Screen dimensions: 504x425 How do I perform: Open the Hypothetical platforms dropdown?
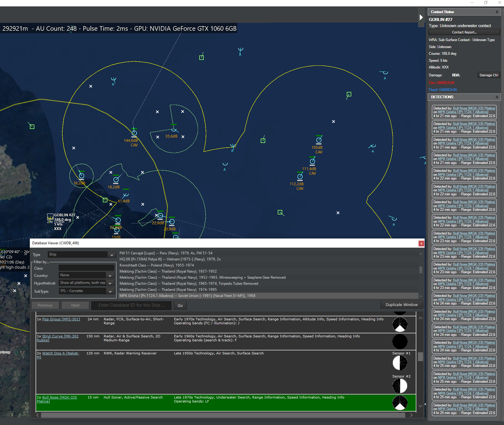86,283
